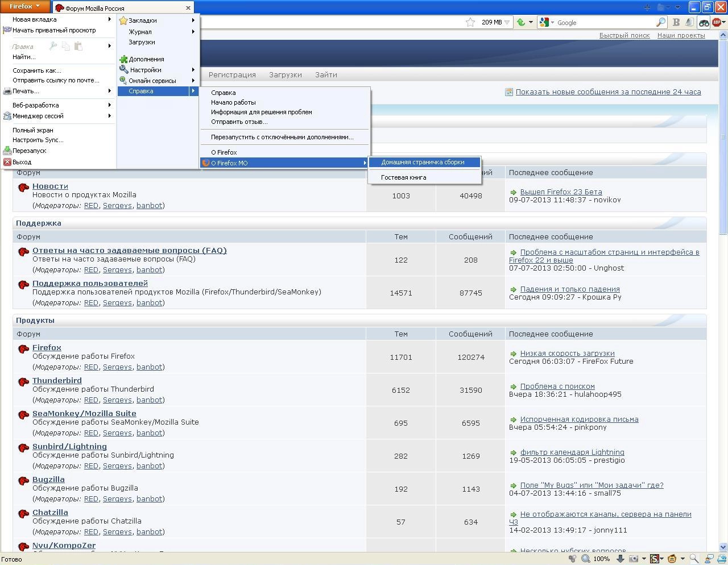Click the 100% zoom level in the status bar

click(601, 559)
